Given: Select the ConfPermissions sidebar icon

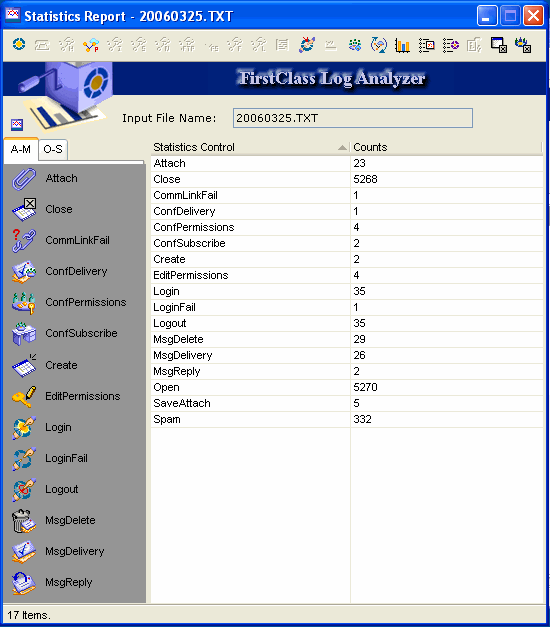Looking at the screenshot, I should 24,303.
